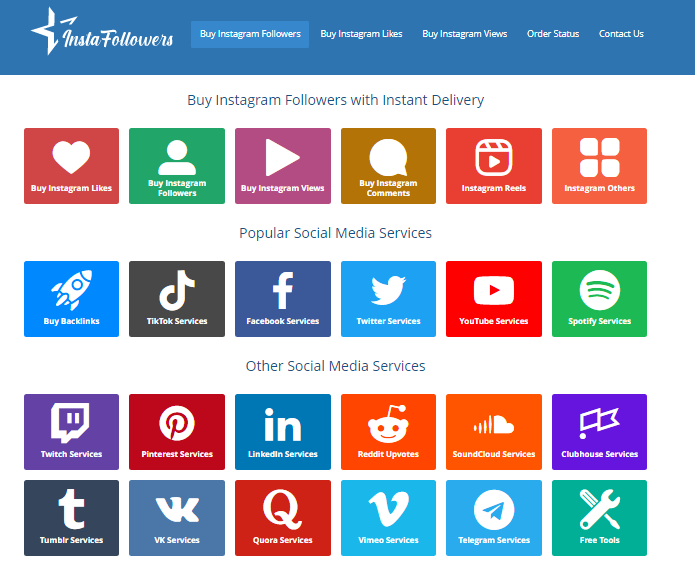This screenshot has width=695, height=586.
Task: Open Clubhouse Services tile
Action: [599, 432]
